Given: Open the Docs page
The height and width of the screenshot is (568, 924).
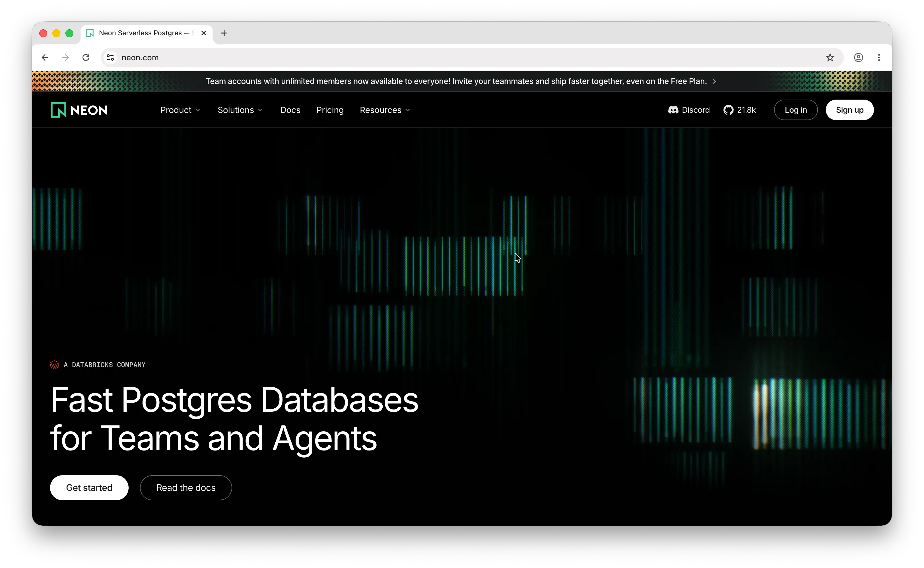Looking at the screenshot, I should (x=290, y=110).
